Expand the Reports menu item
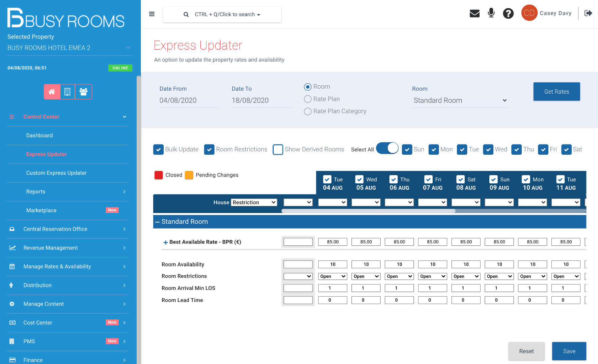The height and width of the screenshot is (364, 598). (x=68, y=192)
